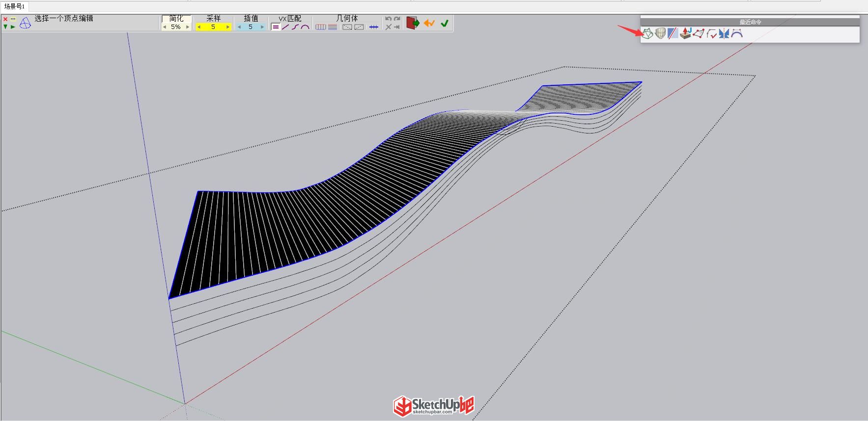Click the 5% simplify value field

pyautogui.click(x=176, y=27)
